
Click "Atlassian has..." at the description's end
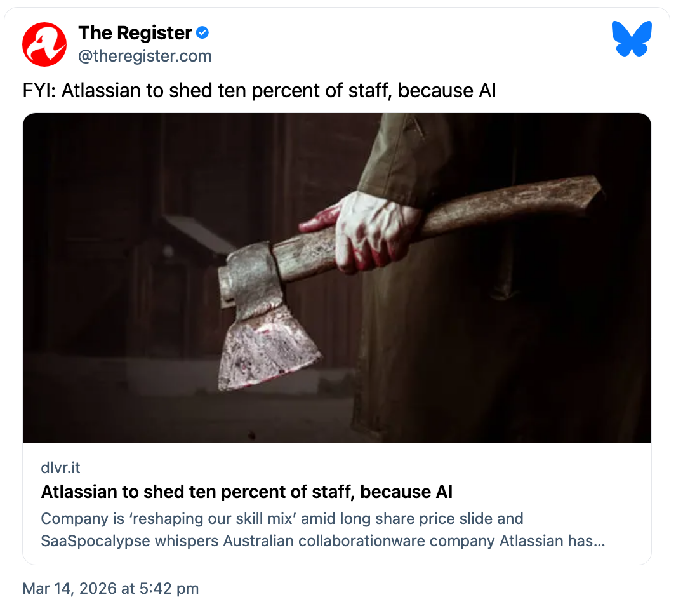[552, 541]
